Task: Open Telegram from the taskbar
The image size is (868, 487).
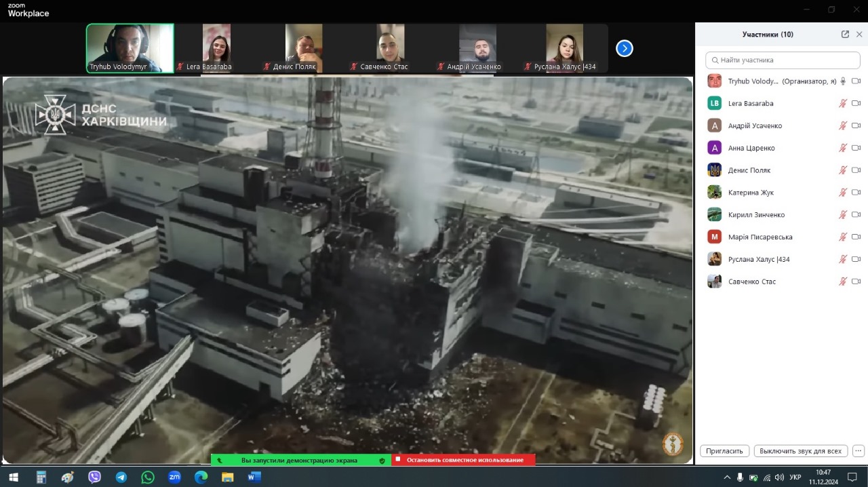Action: point(121,478)
